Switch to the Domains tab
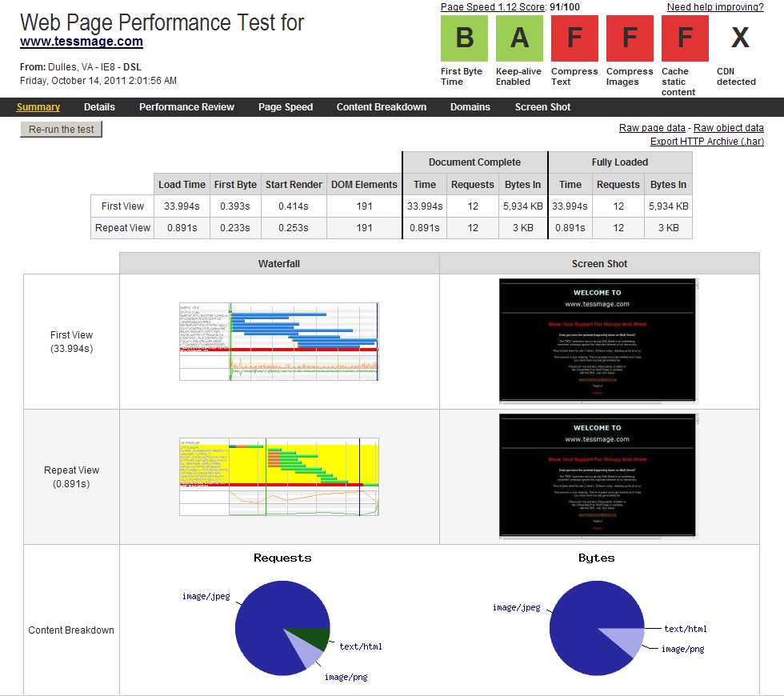Screen dimensions: 784x696 470,107
